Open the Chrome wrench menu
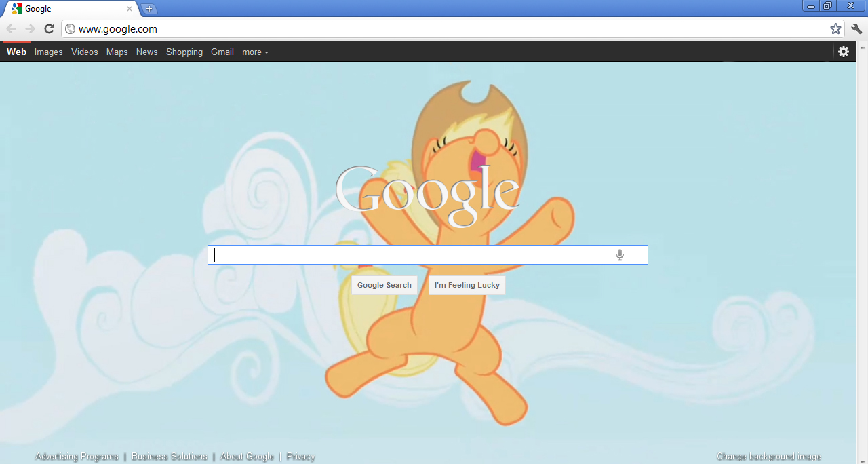868x464 pixels. coord(856,28)
